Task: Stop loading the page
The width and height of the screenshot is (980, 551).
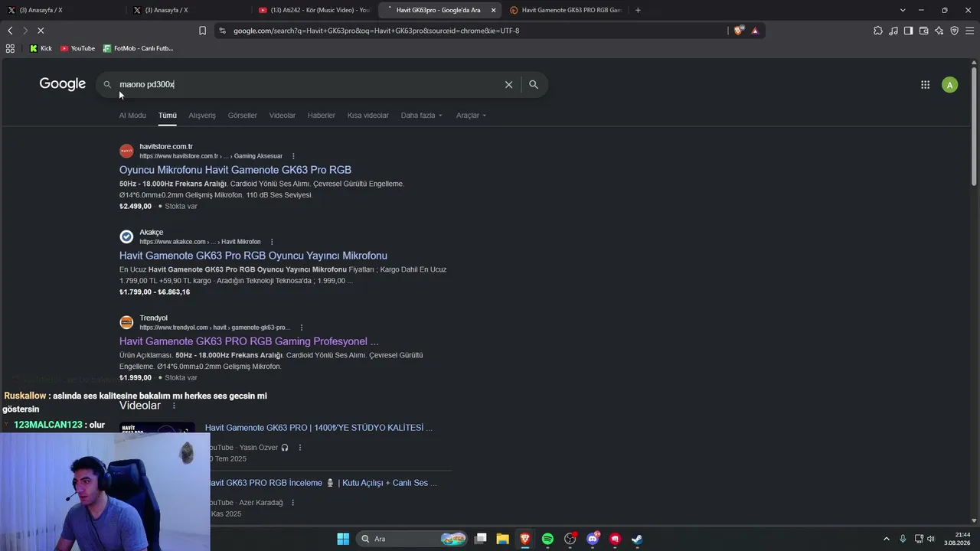Action: [41, 31]
